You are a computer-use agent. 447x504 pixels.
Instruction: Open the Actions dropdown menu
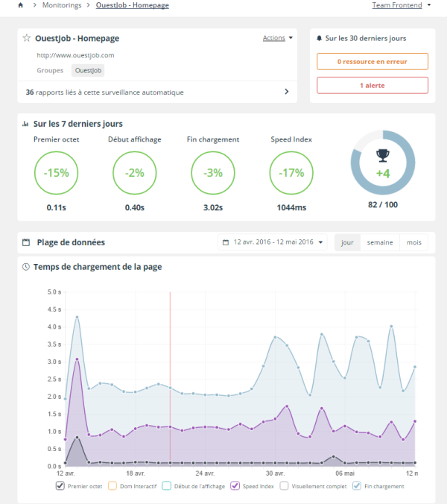277,38
